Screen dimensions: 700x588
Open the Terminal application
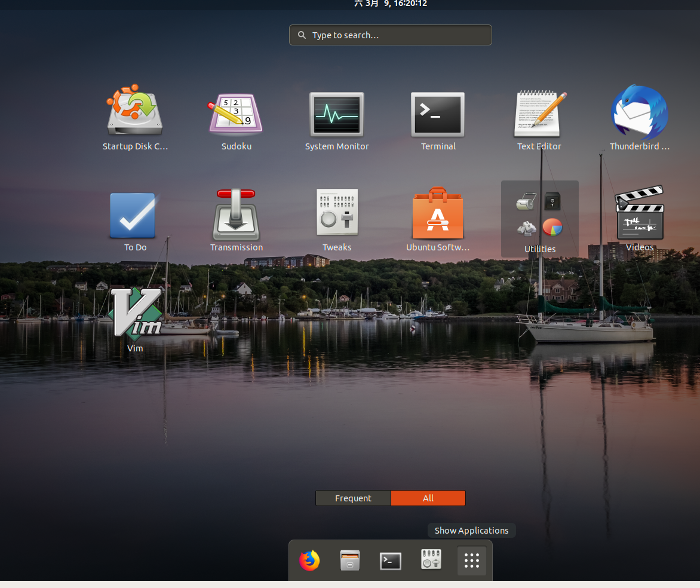(x=438, y=114)
